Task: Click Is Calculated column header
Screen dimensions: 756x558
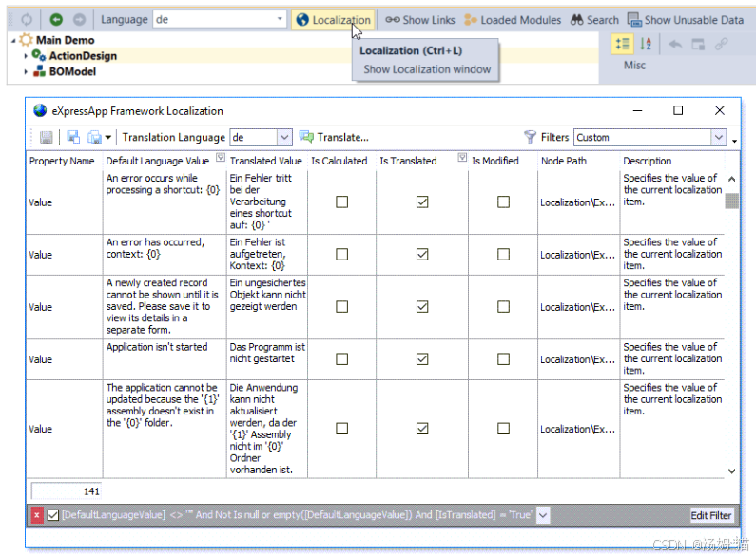Action: coord(339,161)
